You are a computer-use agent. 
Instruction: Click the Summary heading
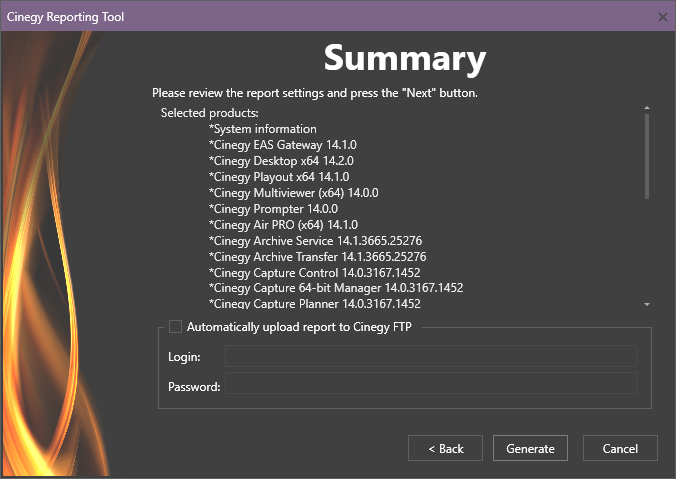tap(405, 59)
